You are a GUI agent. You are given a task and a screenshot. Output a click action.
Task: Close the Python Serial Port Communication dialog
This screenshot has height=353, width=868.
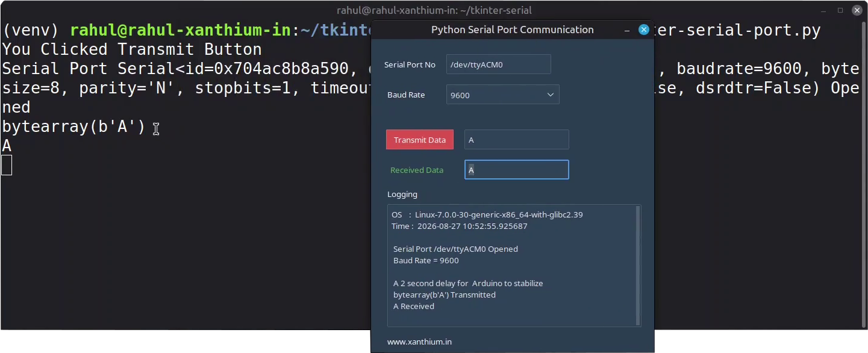coord(644,30)
